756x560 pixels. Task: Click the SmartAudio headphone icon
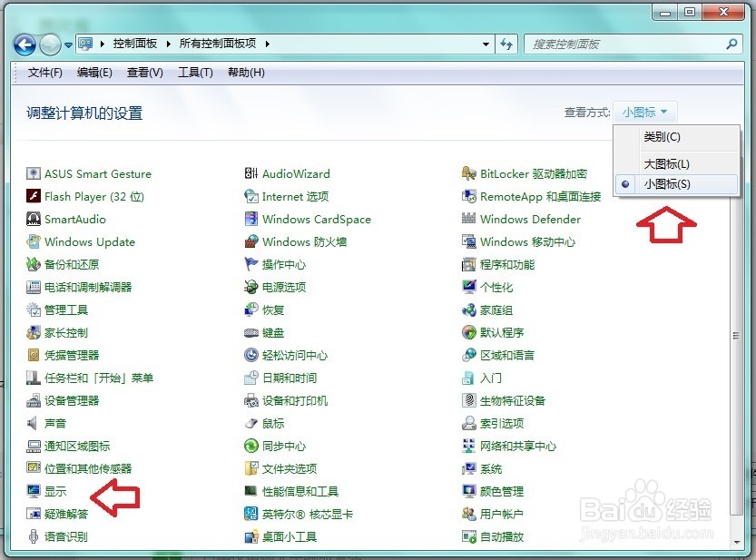34,219
